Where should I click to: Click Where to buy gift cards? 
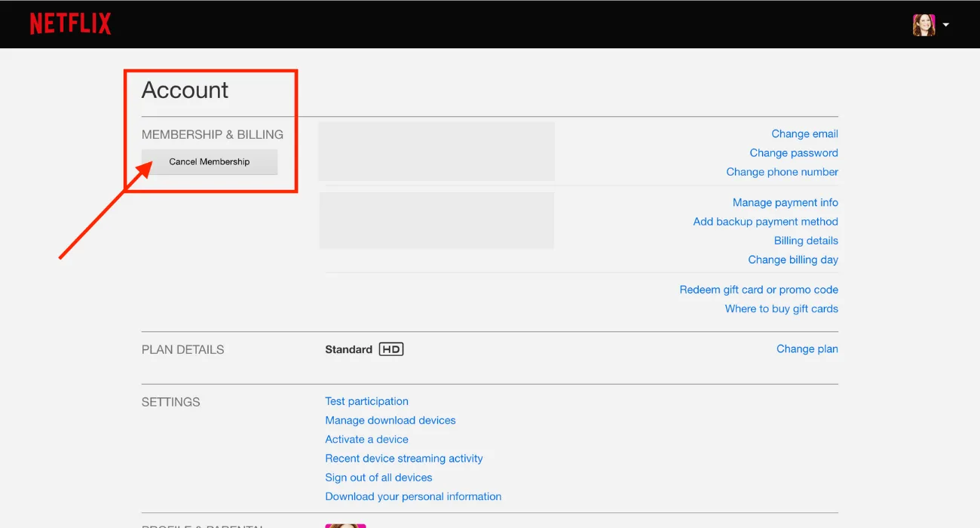click(x=781, y=309)
